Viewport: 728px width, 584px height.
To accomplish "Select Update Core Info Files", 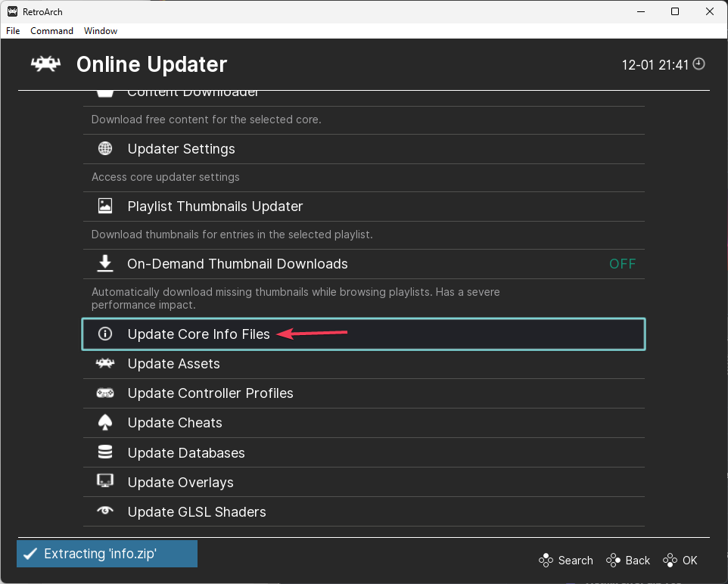I will pos(363,334).
